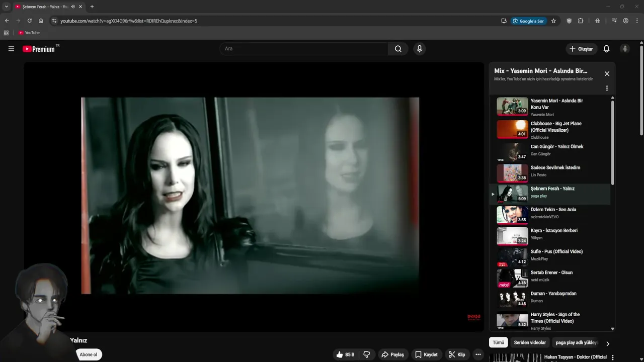The image size is (644, 362).
Task: Open browser home page
Action: 41,21
